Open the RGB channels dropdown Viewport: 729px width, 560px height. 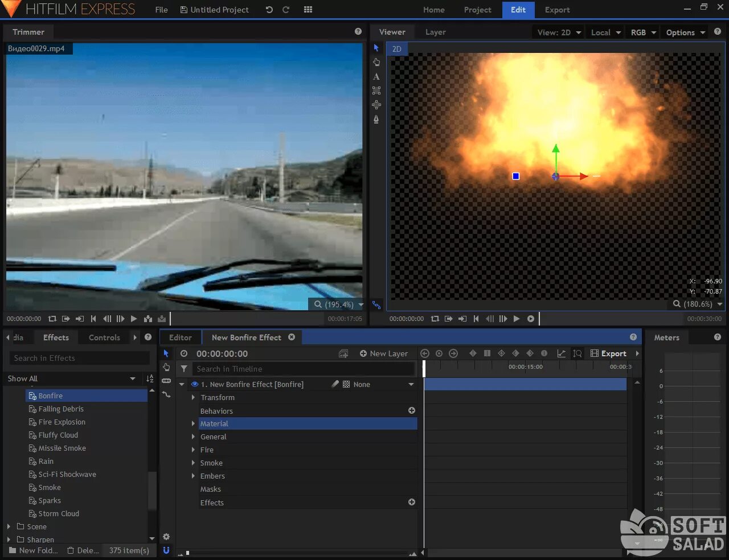pyautogui.click(x=644, y=32)
